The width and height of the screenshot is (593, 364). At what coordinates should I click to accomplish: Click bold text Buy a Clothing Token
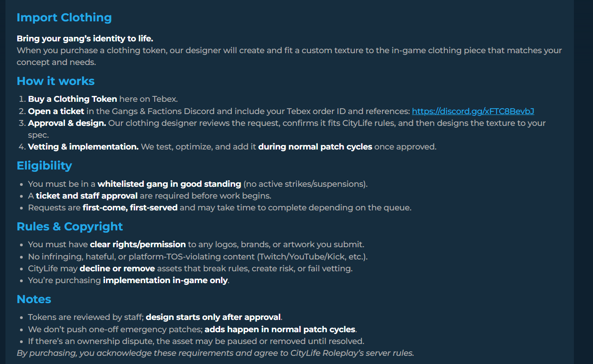point(73,99)
